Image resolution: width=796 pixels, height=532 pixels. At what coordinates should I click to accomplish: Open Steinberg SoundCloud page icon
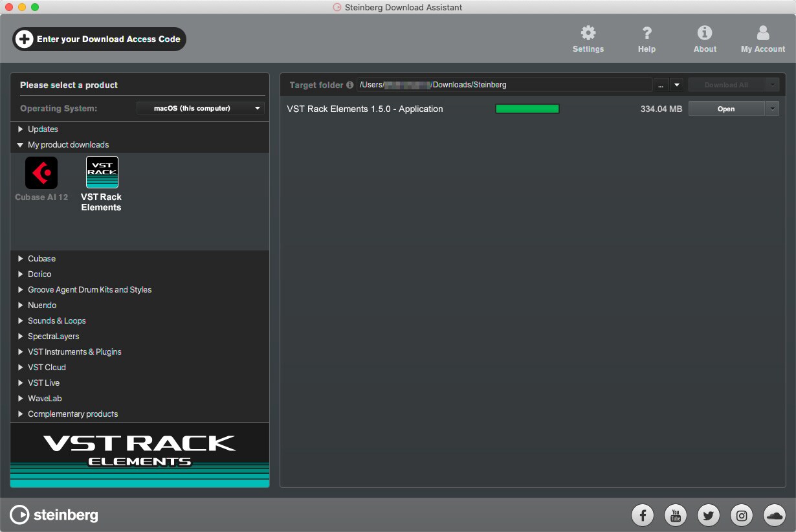pyautogui.click(x=775, y=515)
